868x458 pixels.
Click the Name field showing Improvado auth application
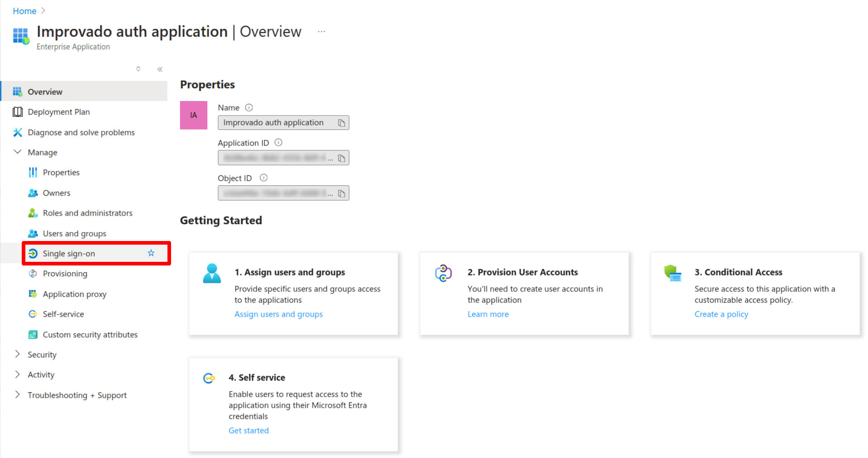tap(283, 123)
